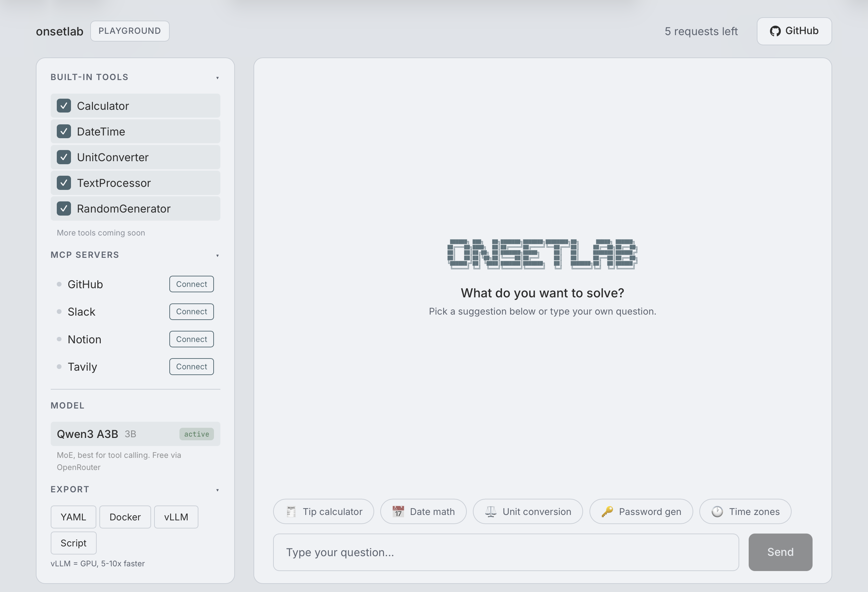Click the calendar icon on Date math suggestion

pos(398,511)
